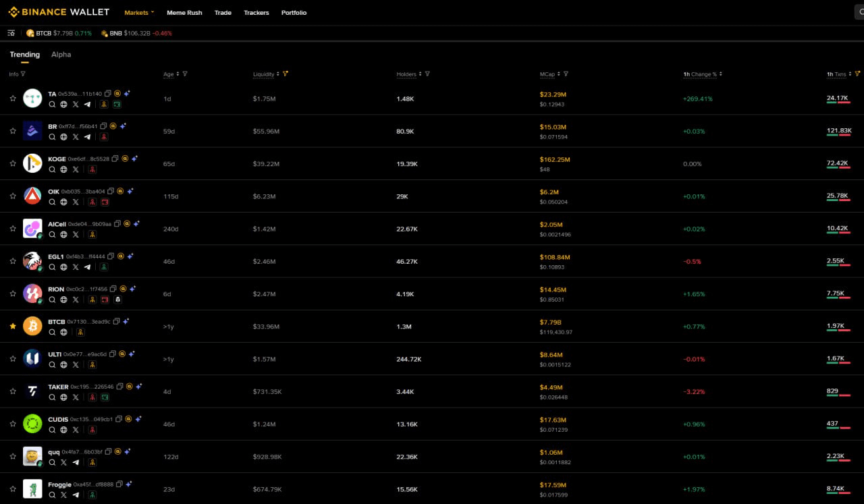Copy the ULTI contract address
The width and height of the screenshot is (864, 504).
(x=113, y=354)
